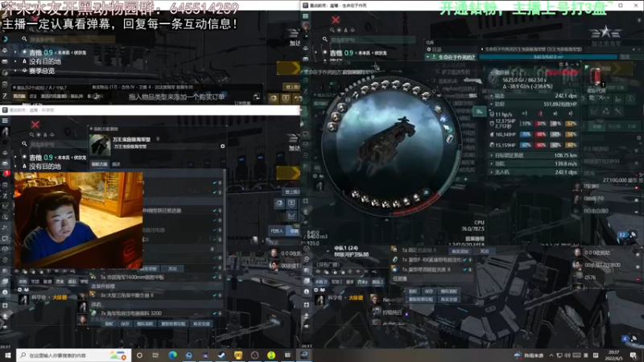The height and width of the screenshot is (362, 644).
Task: Click streamer webcam thumbnail
Action: click(x=78, y=220)
